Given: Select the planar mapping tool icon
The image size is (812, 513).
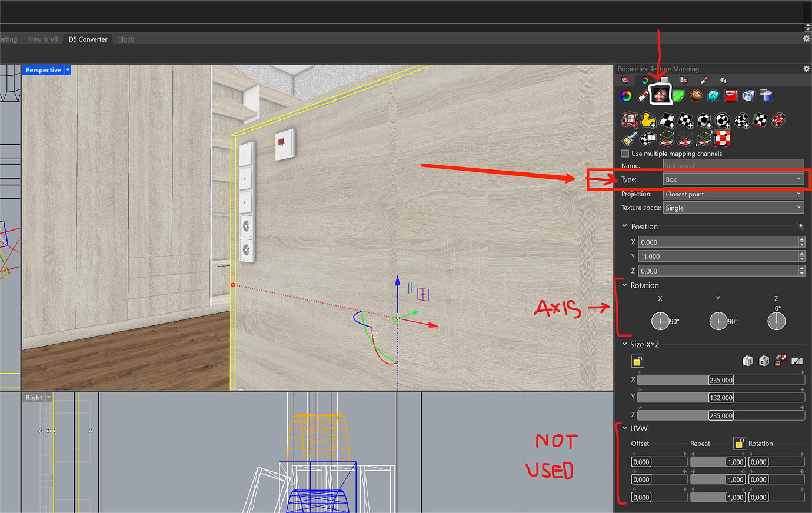Looking at the screenshot, I should (666, 121).
